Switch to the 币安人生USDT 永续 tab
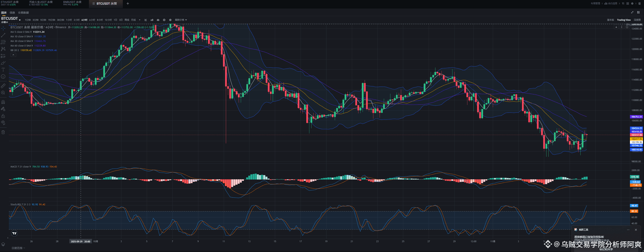644x252 pixels. click(41, 3)
